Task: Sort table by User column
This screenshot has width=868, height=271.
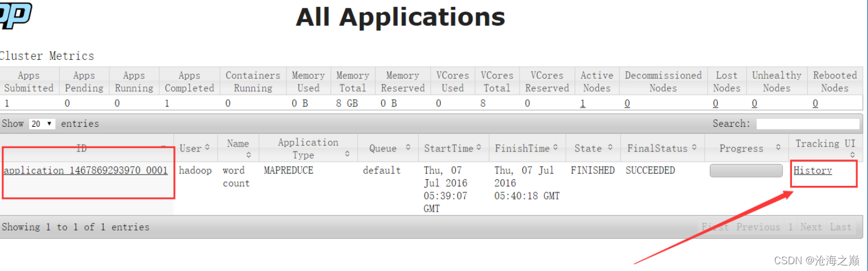Action: pyautogui.click(x=195, y=148)
